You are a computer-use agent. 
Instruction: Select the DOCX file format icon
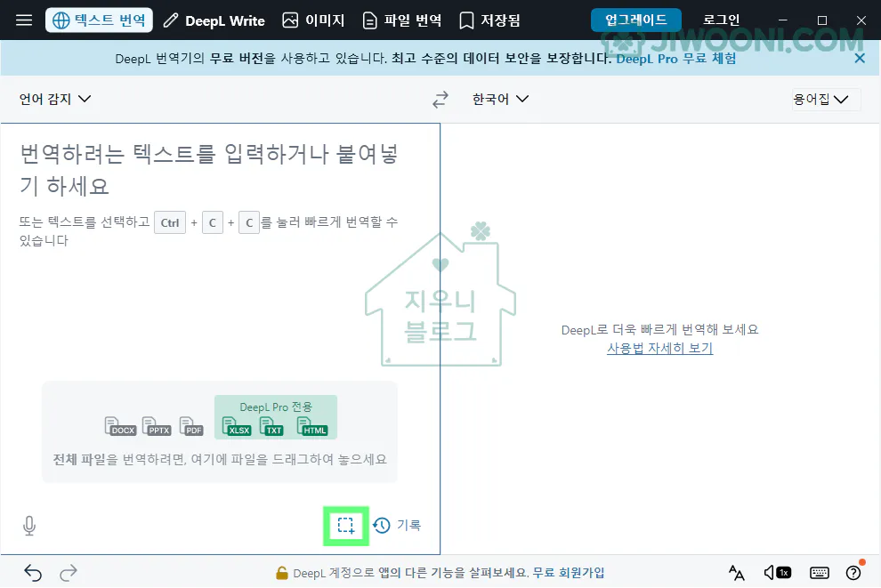point(119,424)
